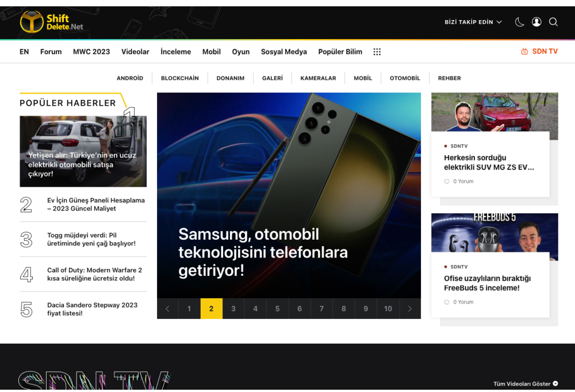
Task: Open search with the magnifier icon
Action: (553, 22)
